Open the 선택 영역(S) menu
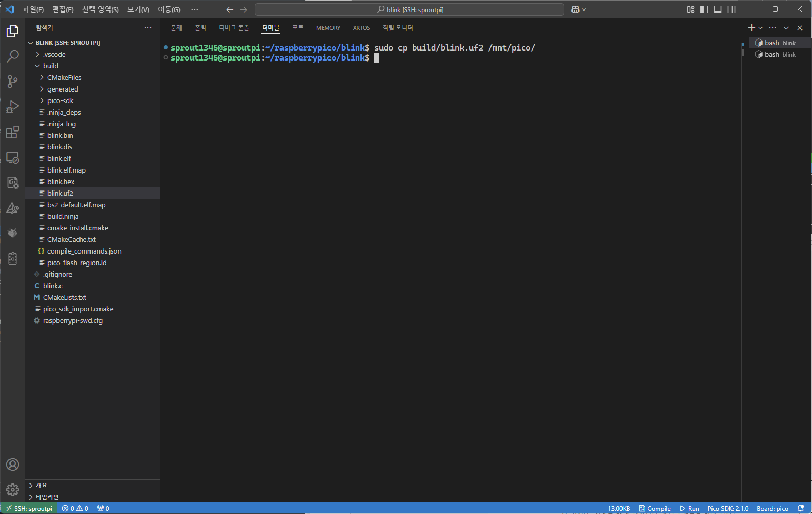The image size is (812, 514). [100, 9]
